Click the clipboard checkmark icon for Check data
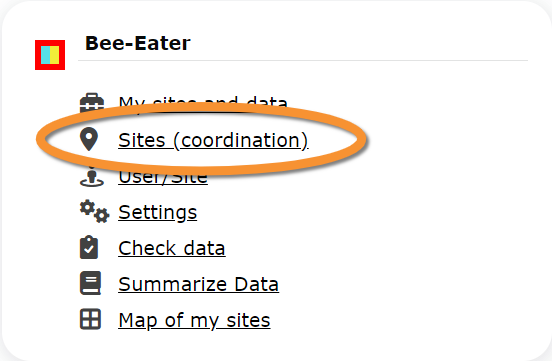 (89, 247)
